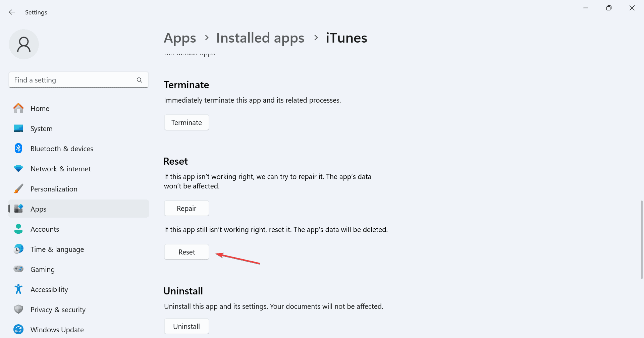Viewport: 644px width, 338px height.
Task: Open Windows Update sync icon
Action: point(18,329)
